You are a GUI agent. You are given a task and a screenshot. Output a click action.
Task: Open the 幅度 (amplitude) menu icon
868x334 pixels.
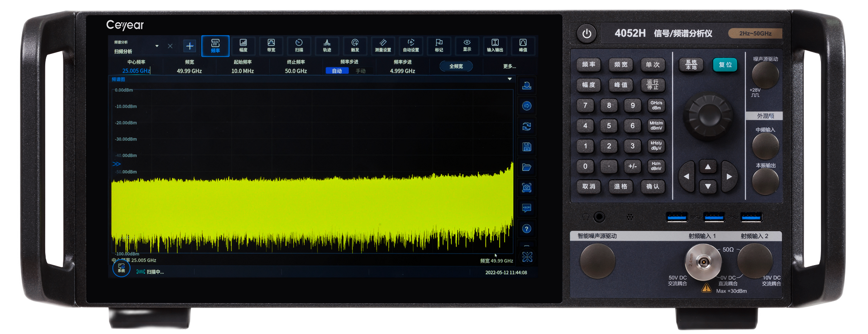click(243, 45)
